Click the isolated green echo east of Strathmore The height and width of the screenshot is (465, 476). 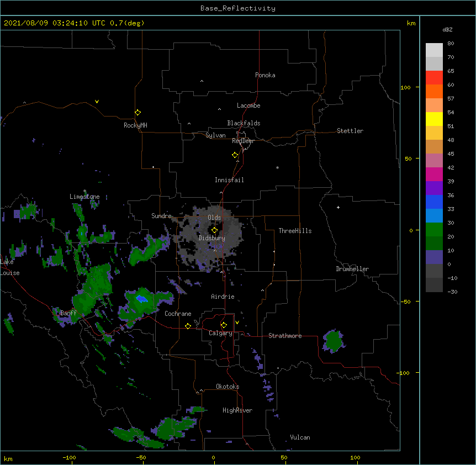pyautogui.click(x=334, y=341)
